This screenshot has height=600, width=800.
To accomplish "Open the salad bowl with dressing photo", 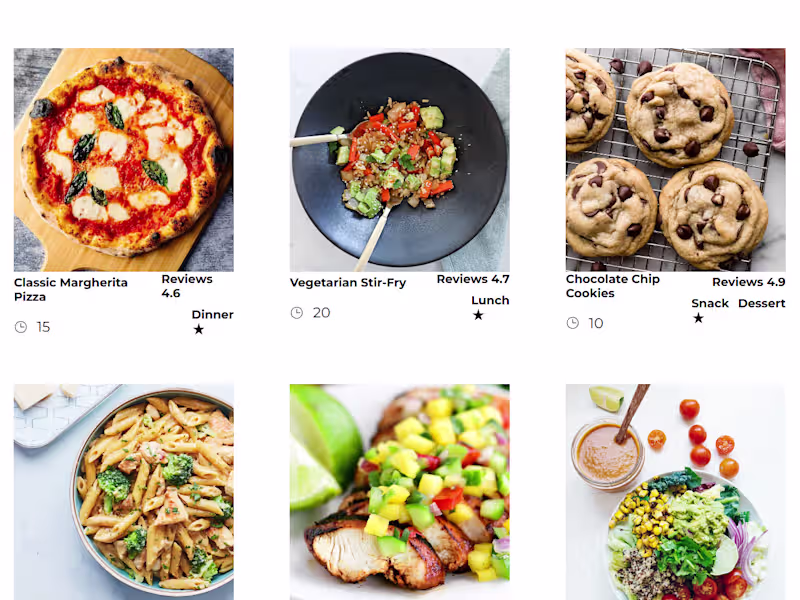I will tap(676, 492).
